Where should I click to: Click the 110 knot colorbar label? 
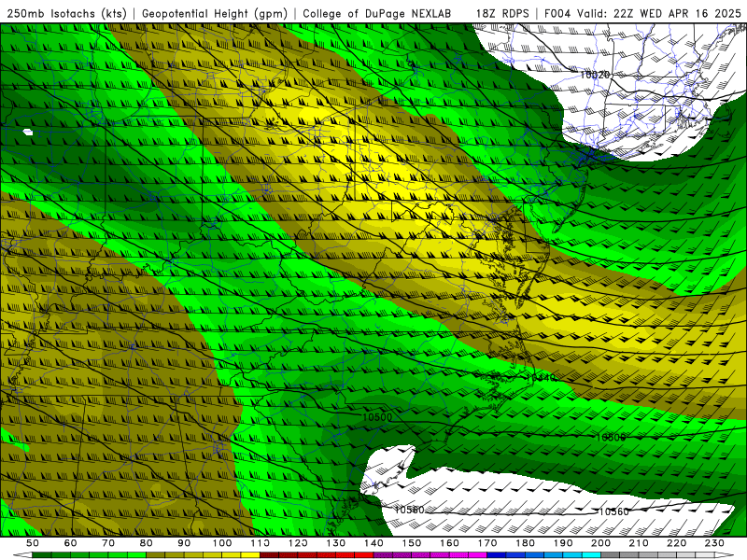[260, 543]
